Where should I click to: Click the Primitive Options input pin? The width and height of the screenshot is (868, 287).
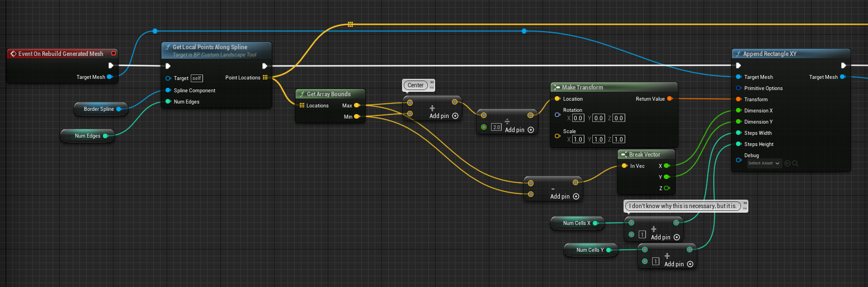[739, 88]
